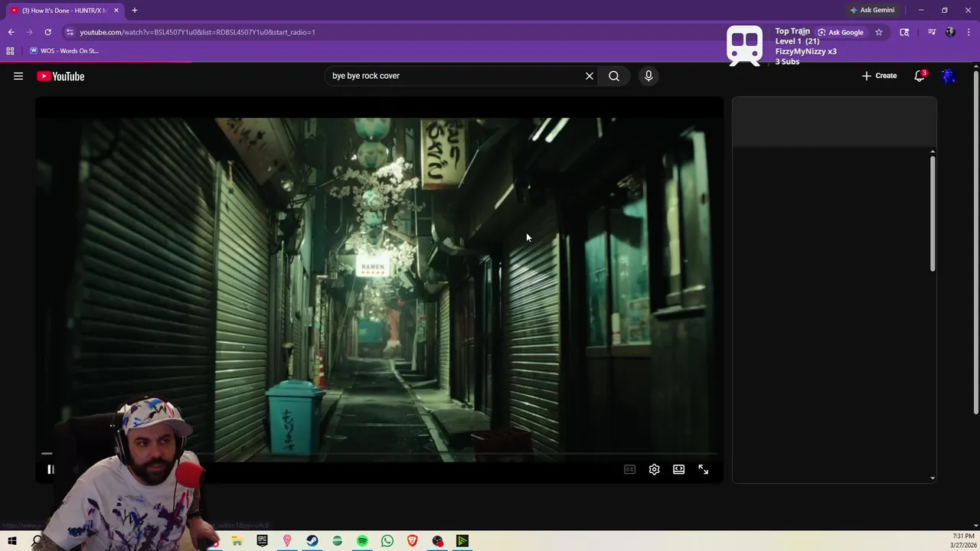The height and width of the screenshot is (551, 980).
Task: Click the Create button
Action: coord(880,76)
